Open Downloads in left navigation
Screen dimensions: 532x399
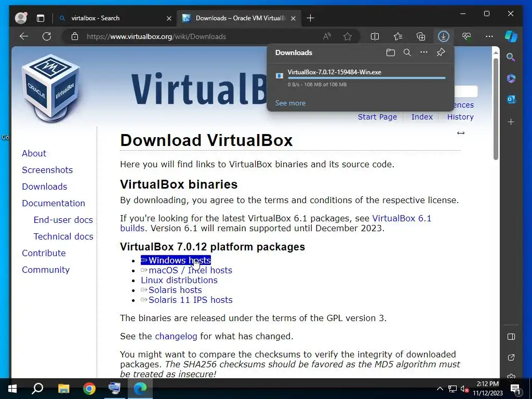pyautogui.click(x=45, y=187)
